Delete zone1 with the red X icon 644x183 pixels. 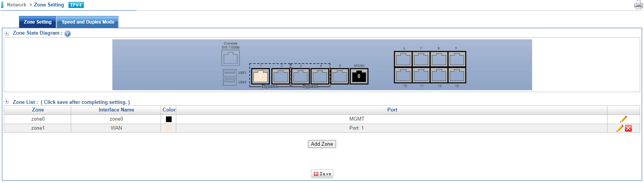[628, 128]
